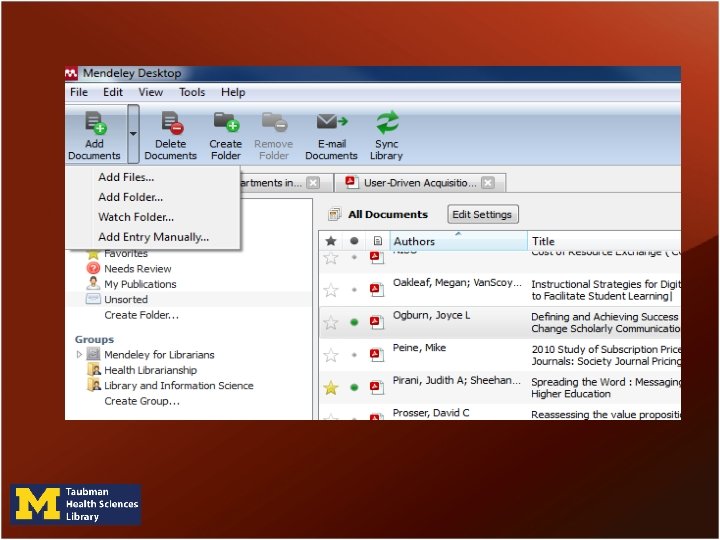720x540 pixels.
Task: Click the Create Group... link
Action: (142, 401)
